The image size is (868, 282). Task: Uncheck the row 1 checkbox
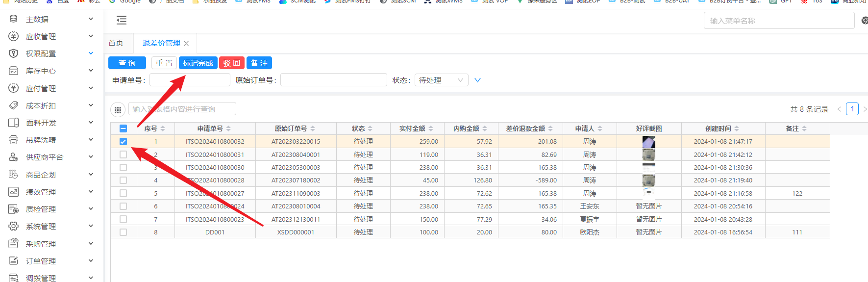pyautogui.click(x=123, y=142)
